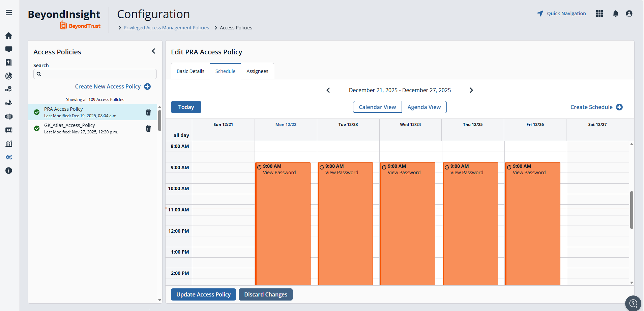Open notifications bell

616,14
